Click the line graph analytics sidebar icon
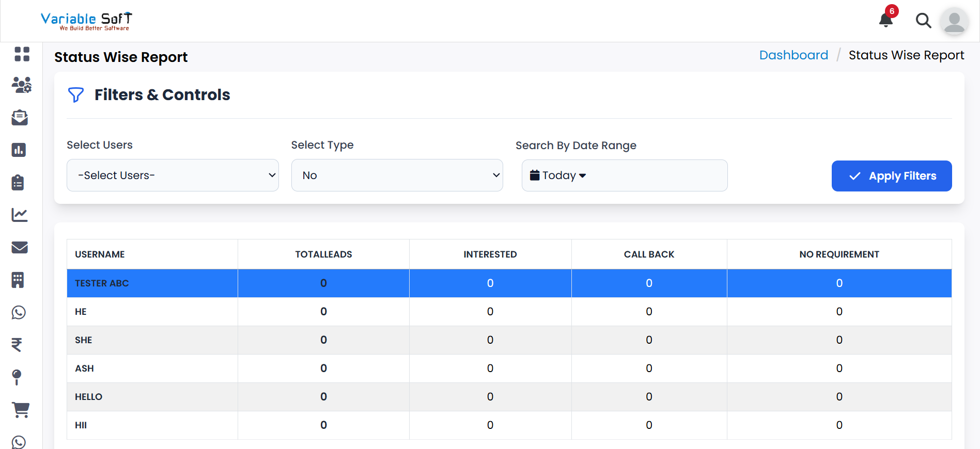 [20, 215]
